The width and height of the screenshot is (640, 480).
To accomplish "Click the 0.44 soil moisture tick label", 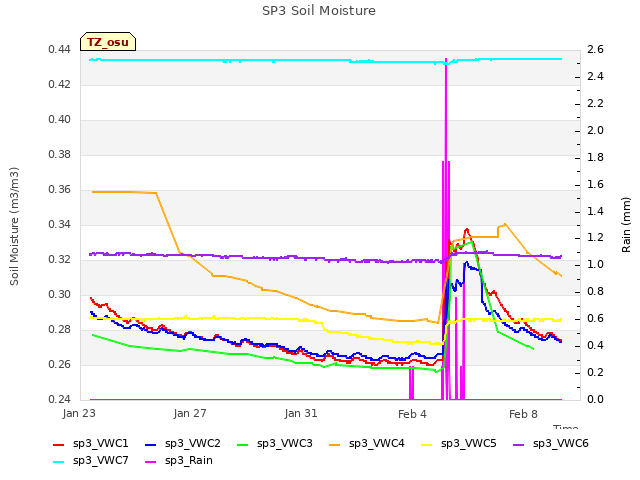I will (x=59, y=49).
